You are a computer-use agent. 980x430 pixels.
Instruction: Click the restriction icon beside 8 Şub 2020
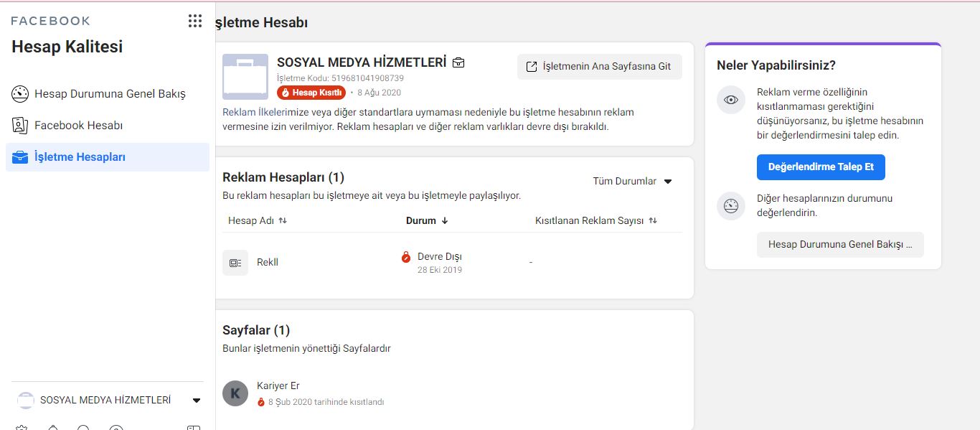coord(261,402)
